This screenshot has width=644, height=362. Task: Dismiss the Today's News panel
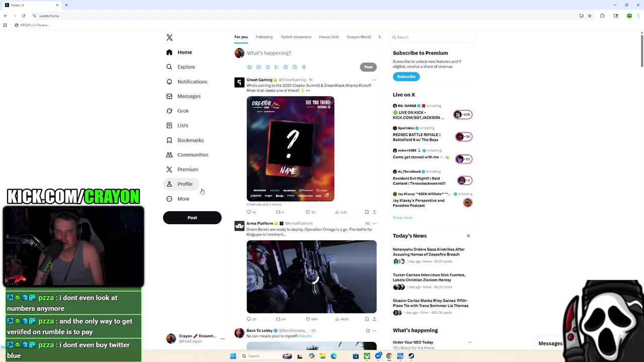pos(468,236)
